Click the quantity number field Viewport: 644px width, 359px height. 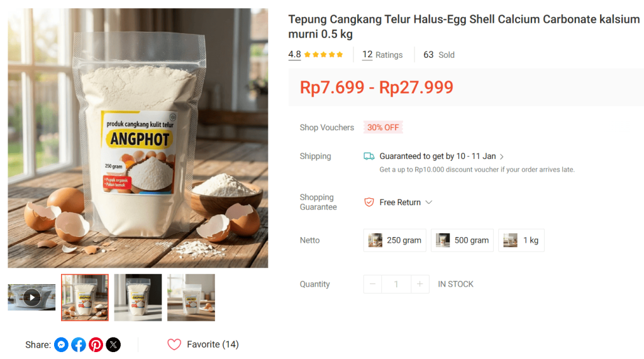[x=396, y=284]
